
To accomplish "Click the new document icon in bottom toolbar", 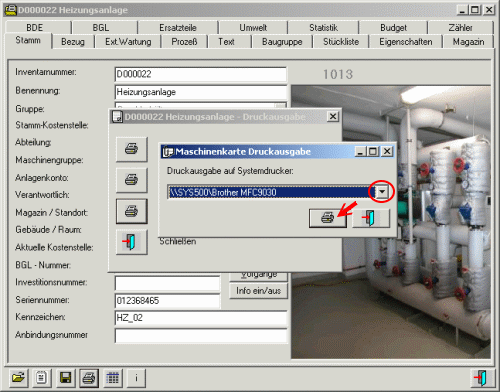I will 42,378.
